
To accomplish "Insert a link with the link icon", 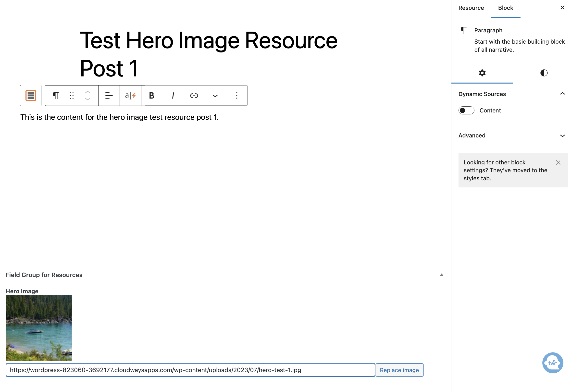I will [x=194, y=96].
